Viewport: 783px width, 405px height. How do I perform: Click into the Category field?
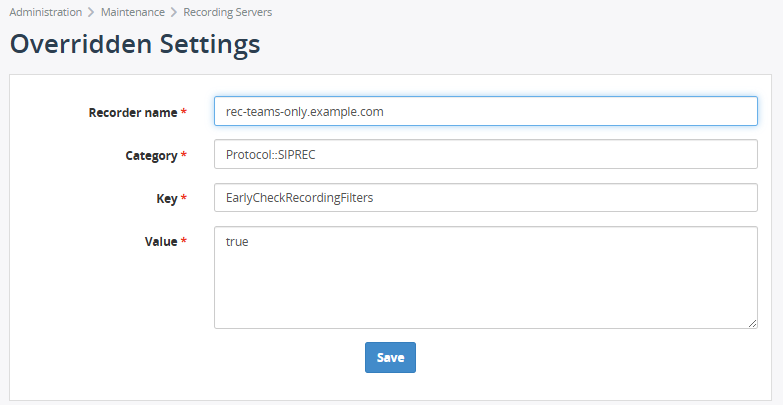point(485,155)
